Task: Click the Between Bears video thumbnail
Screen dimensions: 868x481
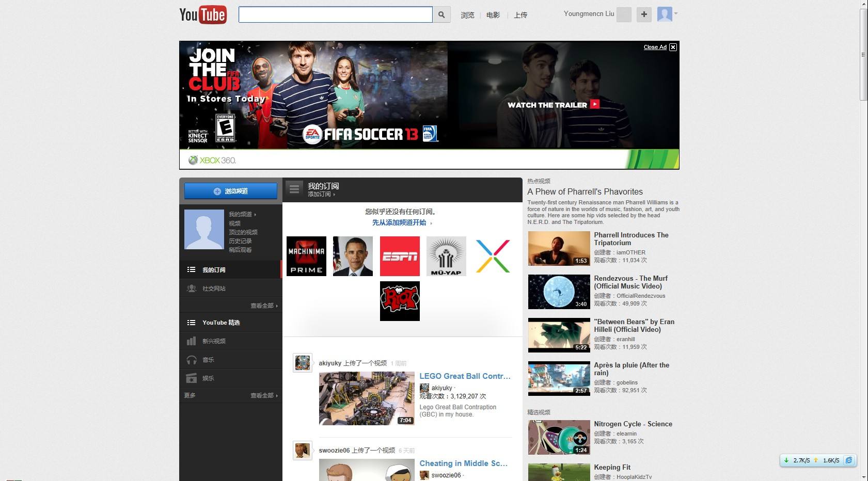Action: point(559,335)
